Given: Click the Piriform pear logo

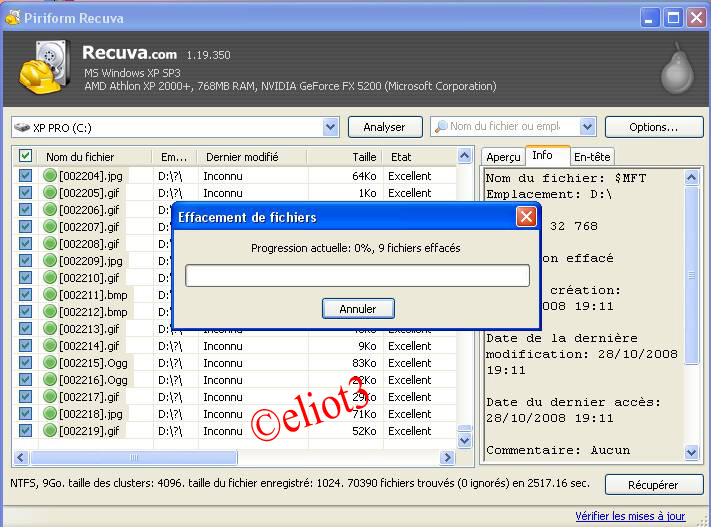Looking at the screenshot, I should 677,68.
